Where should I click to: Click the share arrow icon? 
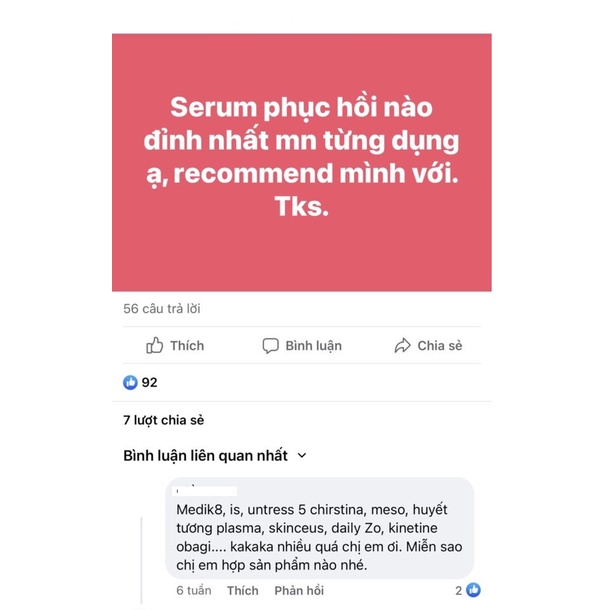click(402, 345)
